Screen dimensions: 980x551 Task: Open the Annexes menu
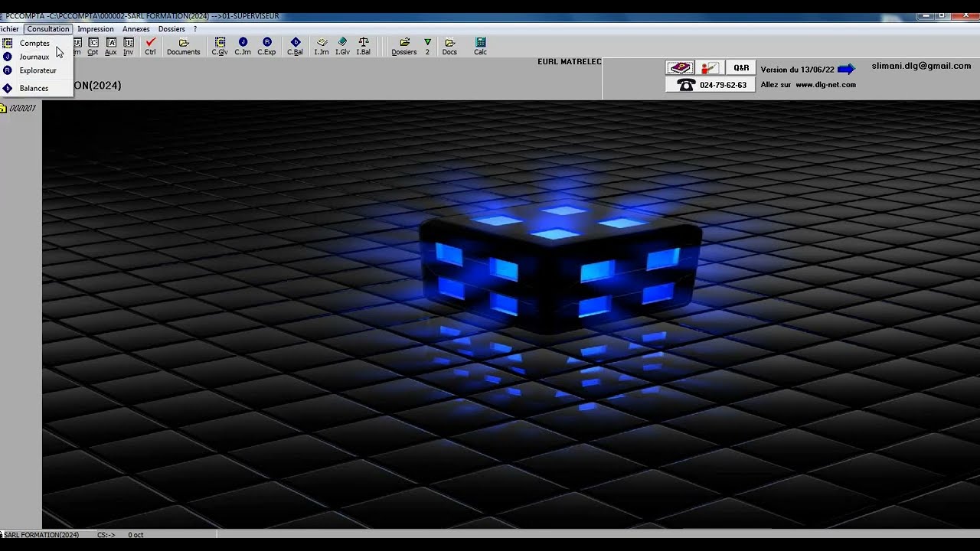coord(136,29)
